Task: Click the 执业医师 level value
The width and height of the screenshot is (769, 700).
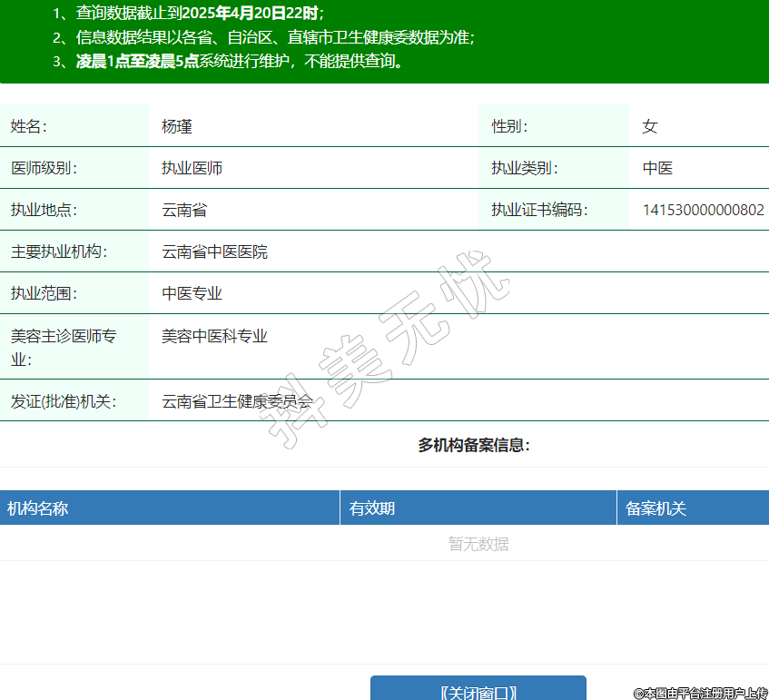Action: pos(192,168)
